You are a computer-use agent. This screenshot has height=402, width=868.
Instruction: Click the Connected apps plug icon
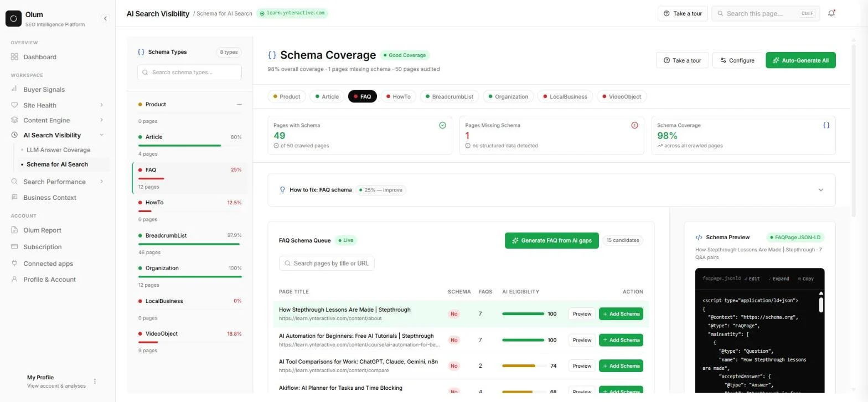click(x=14, y=264)
